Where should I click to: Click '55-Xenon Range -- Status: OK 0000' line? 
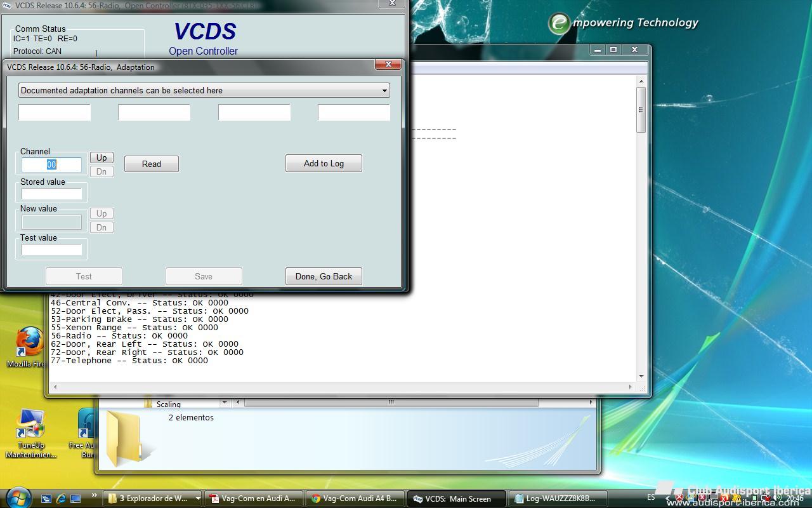pyautogui.click(x=134, y=328)
